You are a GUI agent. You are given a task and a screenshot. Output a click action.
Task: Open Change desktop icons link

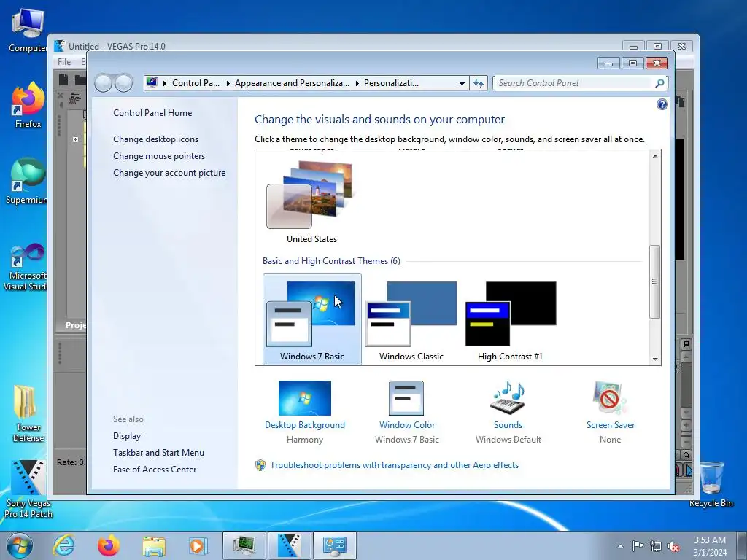(156, 139)
